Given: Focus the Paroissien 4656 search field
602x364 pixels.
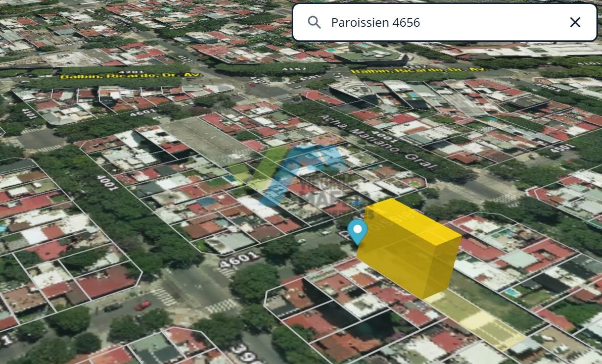Looking at the screenshot, I should pyautogui.click(x=445, y=22).
